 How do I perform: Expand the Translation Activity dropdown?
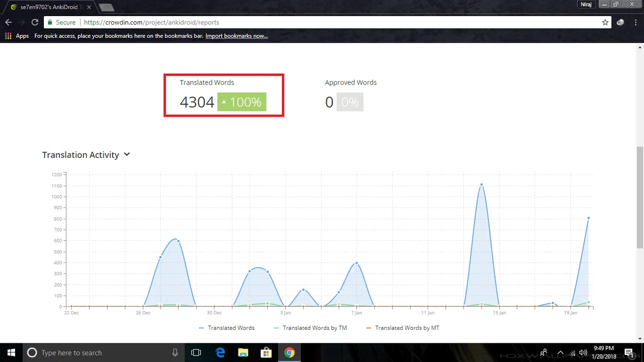(127, 154)
